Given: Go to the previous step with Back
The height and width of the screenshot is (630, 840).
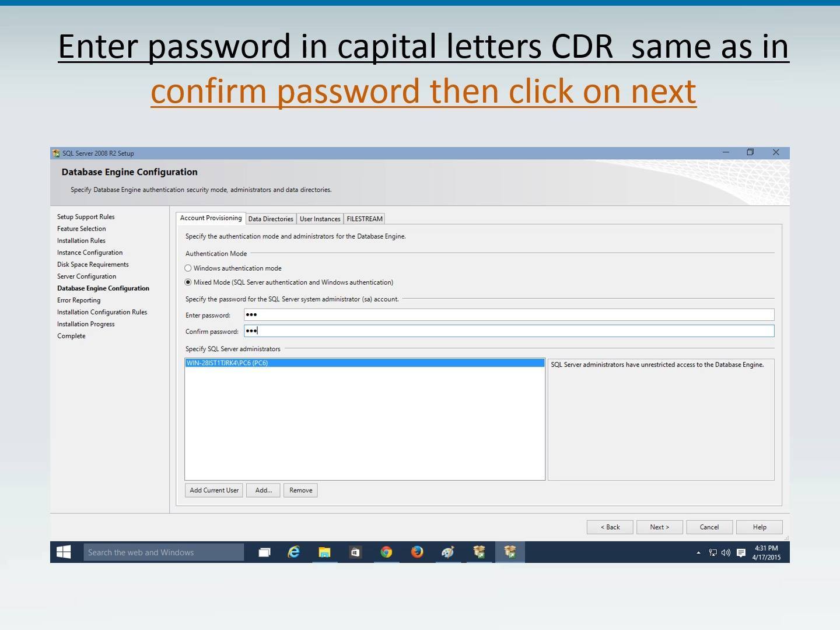Looking at the screenshot, I should 610,527.
